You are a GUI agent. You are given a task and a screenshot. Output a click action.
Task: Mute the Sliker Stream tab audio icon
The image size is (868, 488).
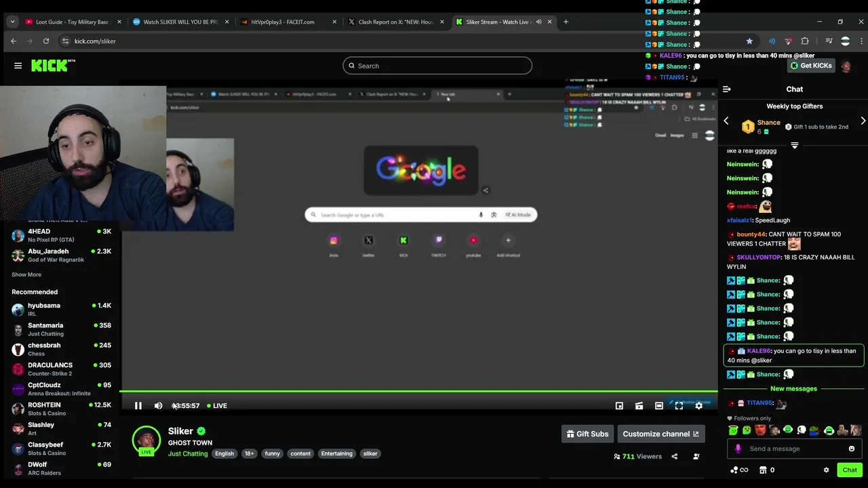pos(539,22)
